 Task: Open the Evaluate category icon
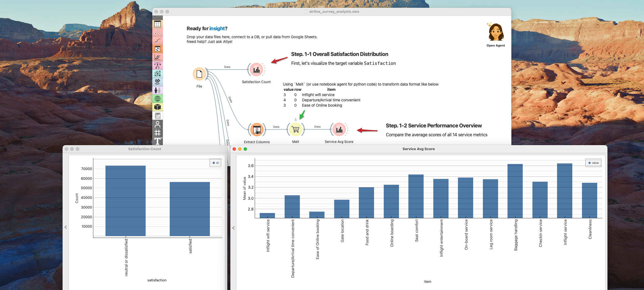[158, 74]
